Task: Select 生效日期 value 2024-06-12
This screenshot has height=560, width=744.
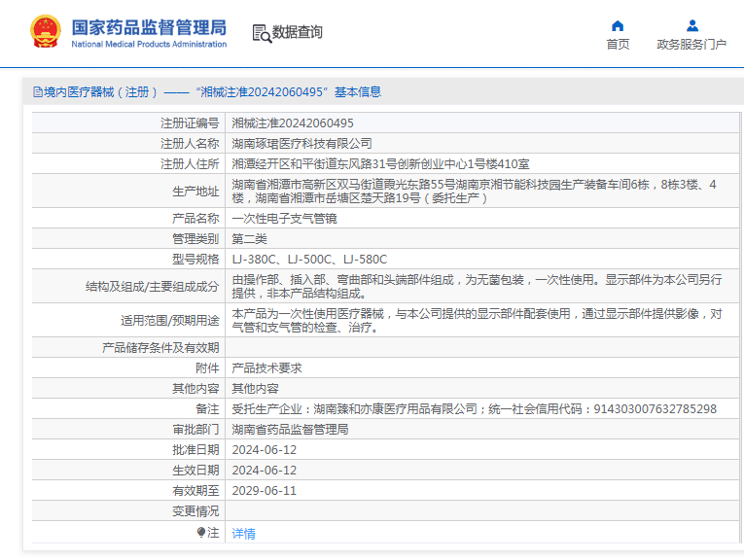Action: tap(265, 471)
